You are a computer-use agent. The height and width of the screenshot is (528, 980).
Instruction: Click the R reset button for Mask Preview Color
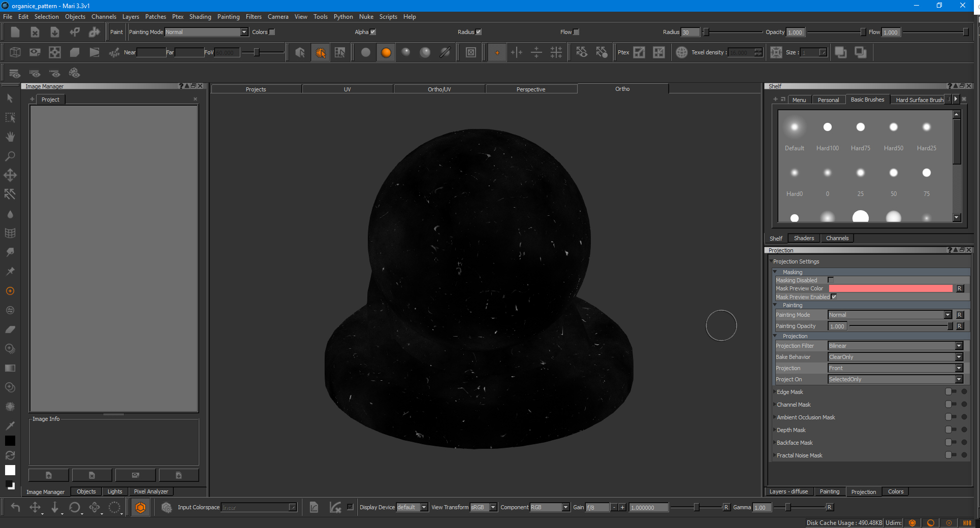tap(960, 288)
